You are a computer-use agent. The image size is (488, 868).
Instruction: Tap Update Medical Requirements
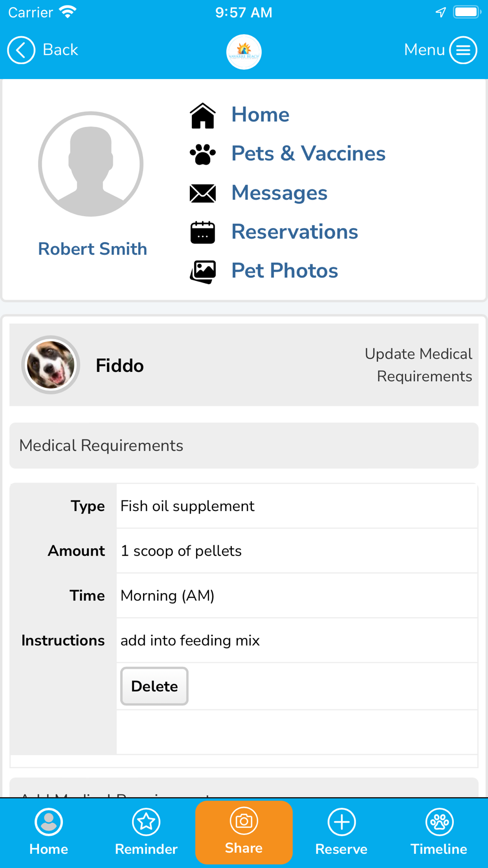pyautogui.click(x=418, y=365)
